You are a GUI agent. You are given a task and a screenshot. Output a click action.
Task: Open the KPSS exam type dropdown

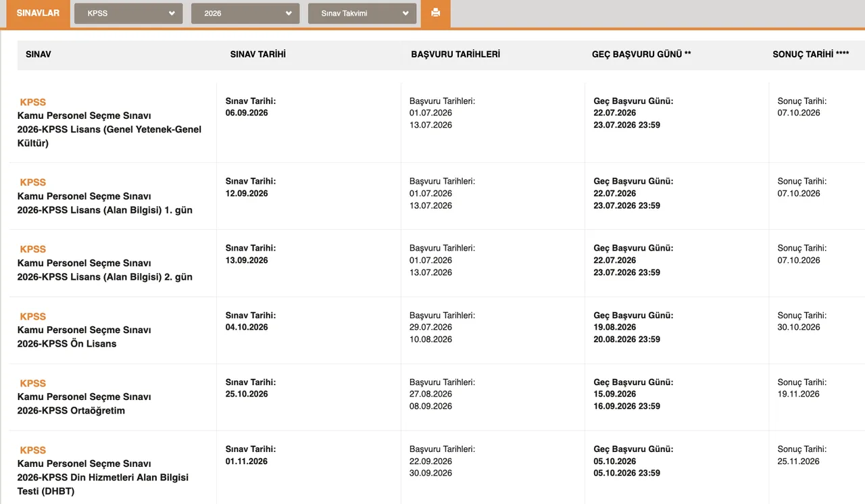pyautogui.click(x=128, y=14)
